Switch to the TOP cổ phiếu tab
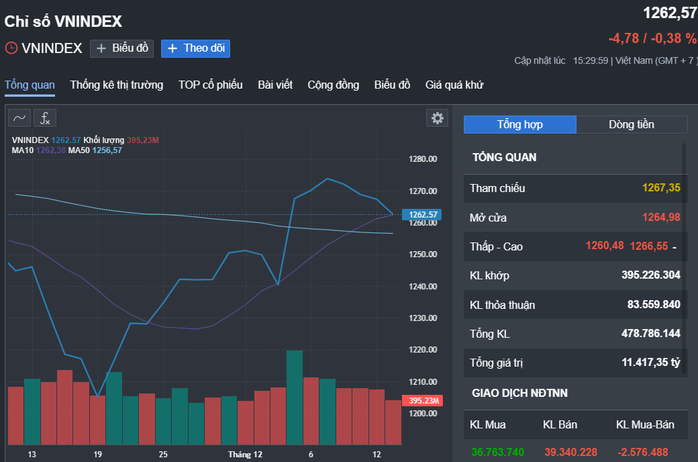 click(211, 85)
